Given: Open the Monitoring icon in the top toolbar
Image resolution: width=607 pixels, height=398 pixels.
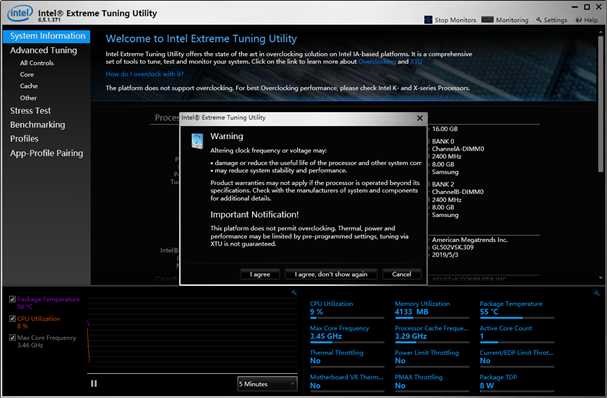Looking at the screenshot, I should pos(487,20).
